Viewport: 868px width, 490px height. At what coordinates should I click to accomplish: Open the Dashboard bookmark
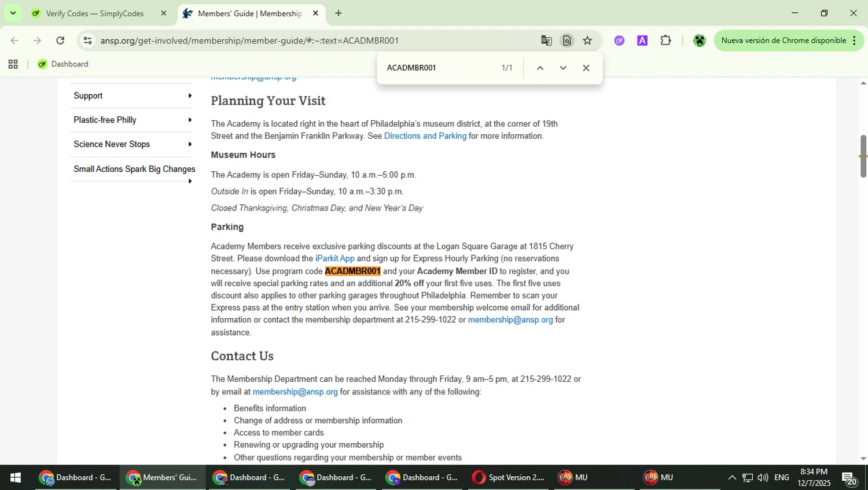63,64
